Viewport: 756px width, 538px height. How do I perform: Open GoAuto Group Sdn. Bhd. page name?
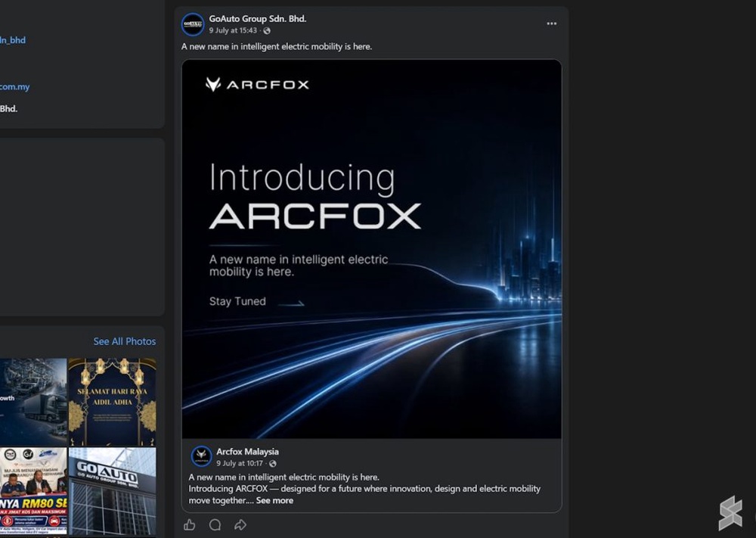click(x=258, y=19)
